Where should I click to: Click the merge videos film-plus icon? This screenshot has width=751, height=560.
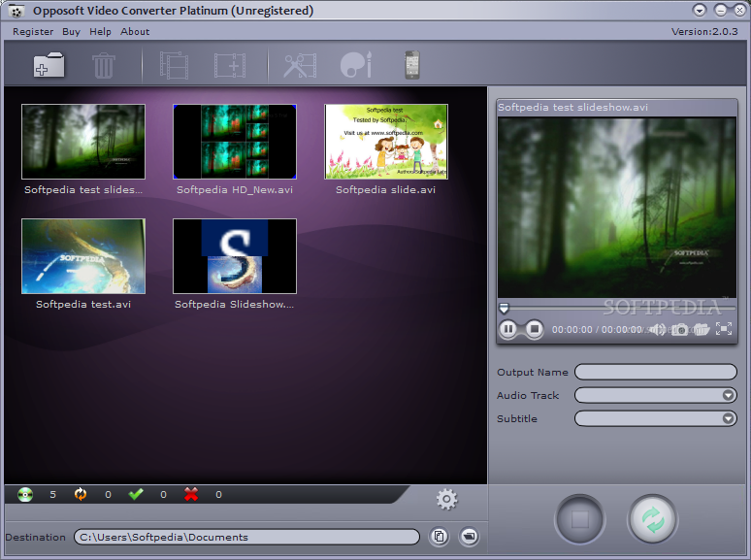coord(230,66)
